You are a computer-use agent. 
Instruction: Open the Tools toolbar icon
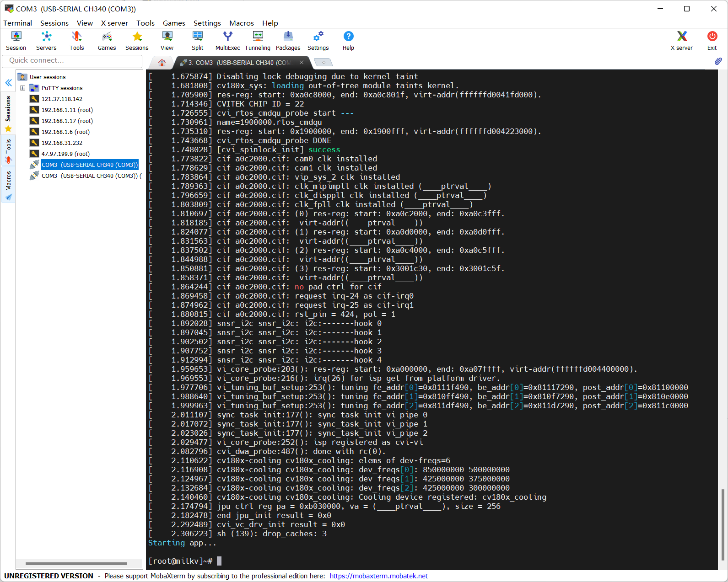76,40
